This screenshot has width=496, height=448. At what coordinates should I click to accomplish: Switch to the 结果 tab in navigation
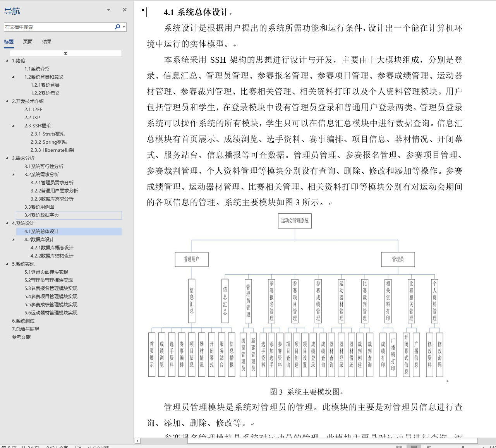tap(46, 41)
